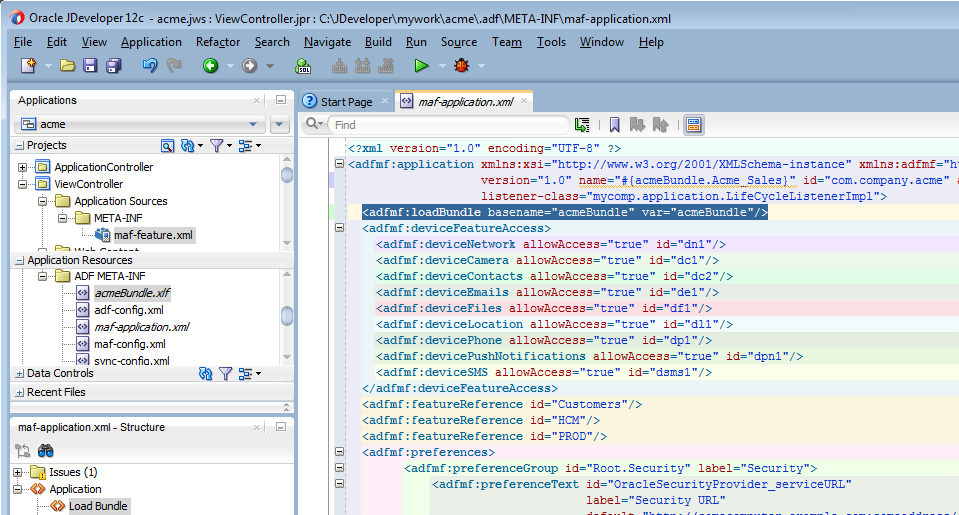Collapse the ViewController project node

tap(23, 184)
